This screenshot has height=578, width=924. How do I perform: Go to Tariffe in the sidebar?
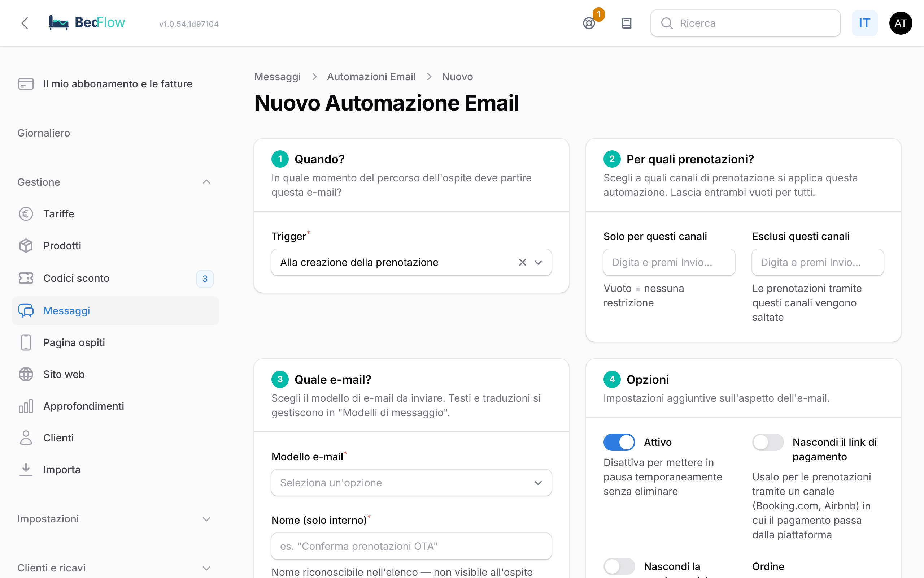click(115, 214)
